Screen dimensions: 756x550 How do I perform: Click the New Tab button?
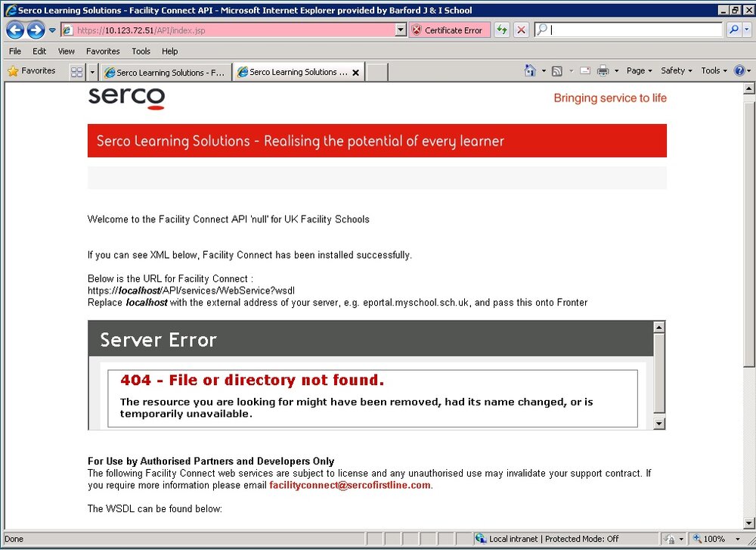point(377,73)
